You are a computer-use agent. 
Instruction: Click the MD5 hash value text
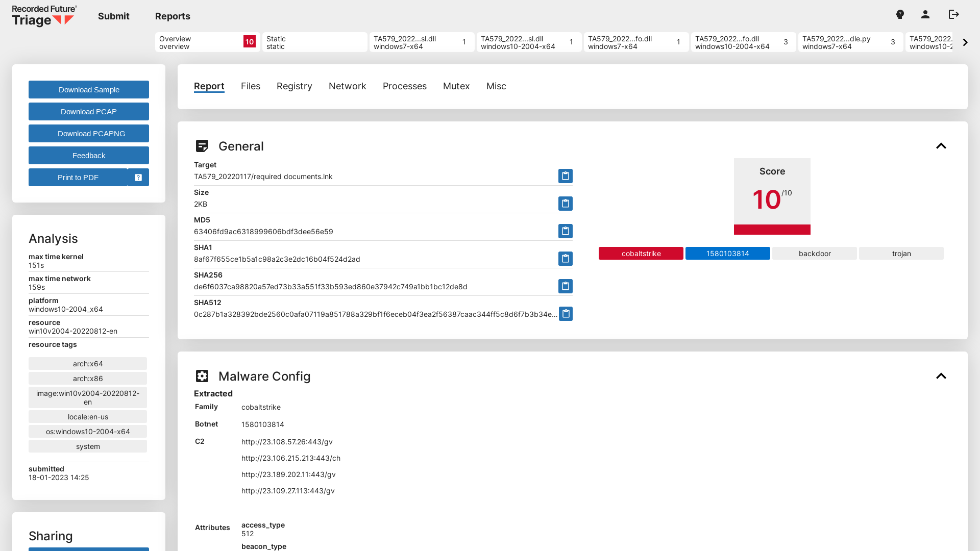tap(263, 232)
